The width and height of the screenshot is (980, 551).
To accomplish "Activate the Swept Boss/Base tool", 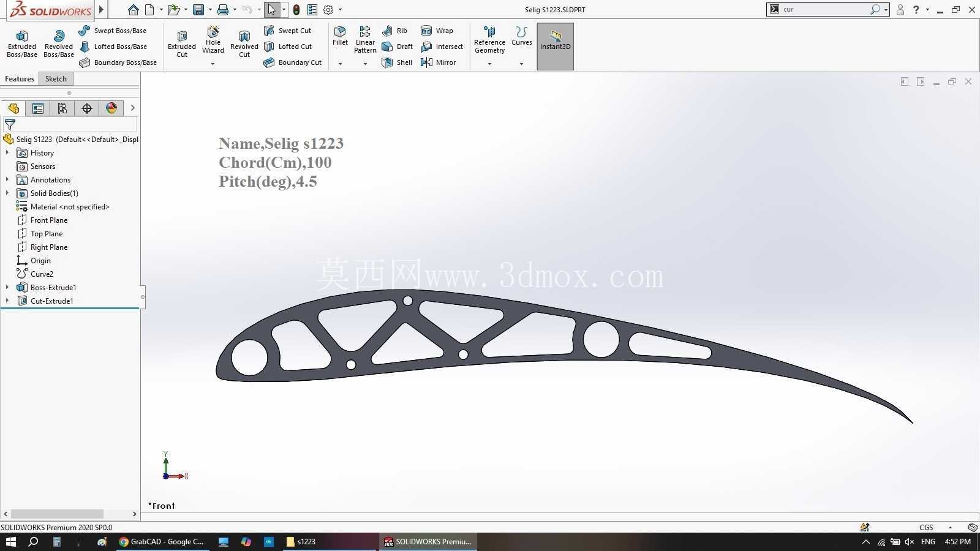I will (113, 31).
